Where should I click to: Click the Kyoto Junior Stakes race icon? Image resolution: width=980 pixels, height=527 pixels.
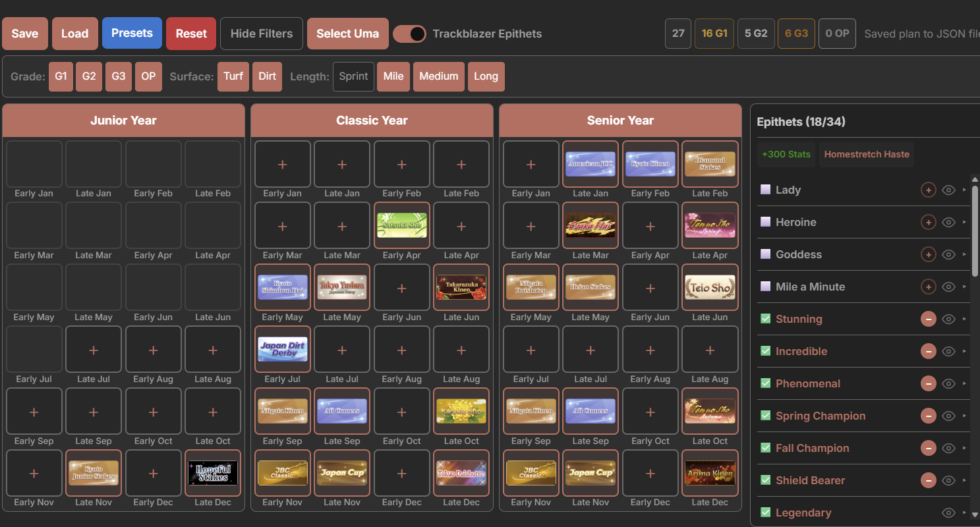point(94,472)
